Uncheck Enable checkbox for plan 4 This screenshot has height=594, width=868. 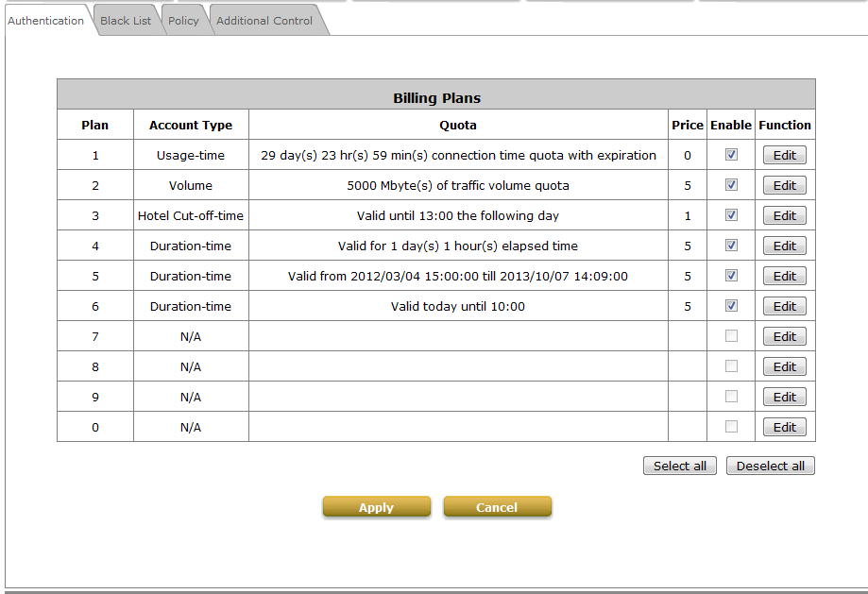[x=731, y=246]
